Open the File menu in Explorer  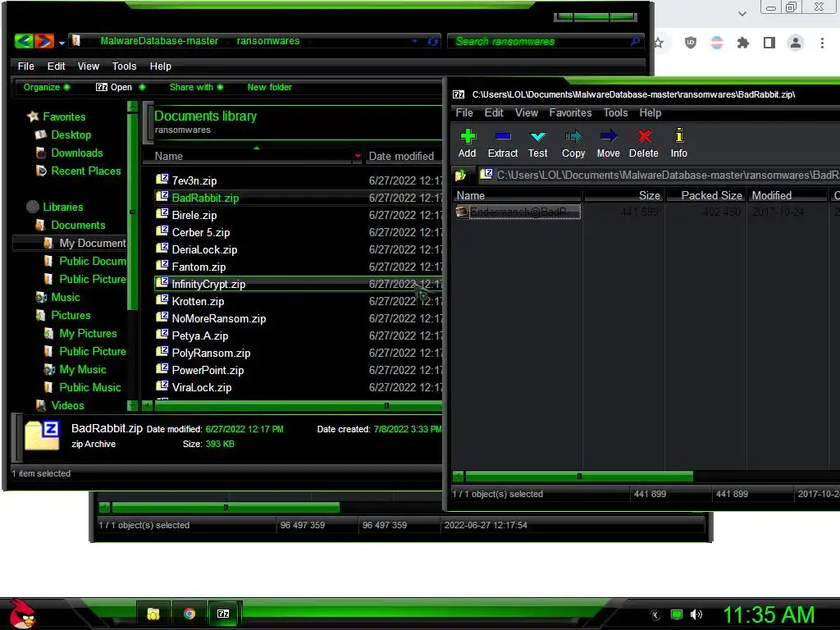point(25,66)
